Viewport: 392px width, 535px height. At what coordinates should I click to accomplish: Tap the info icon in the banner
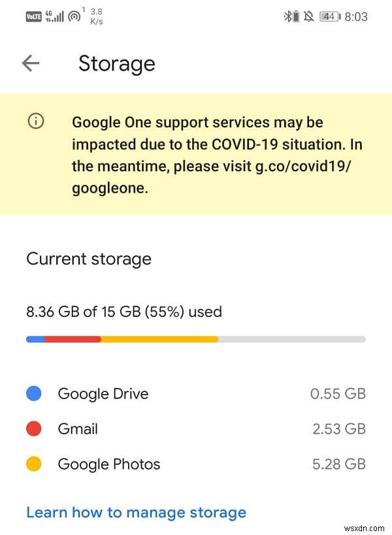(36, 122)
